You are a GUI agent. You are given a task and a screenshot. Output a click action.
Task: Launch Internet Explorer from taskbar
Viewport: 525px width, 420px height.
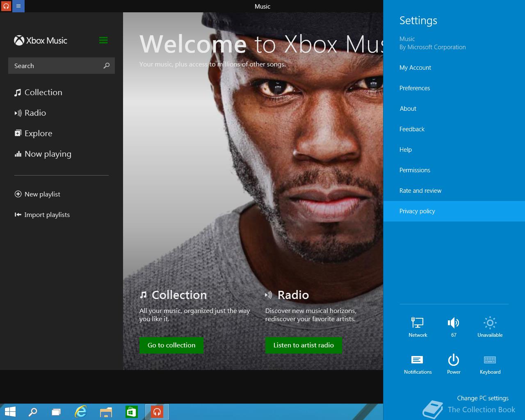click(81, 412)
